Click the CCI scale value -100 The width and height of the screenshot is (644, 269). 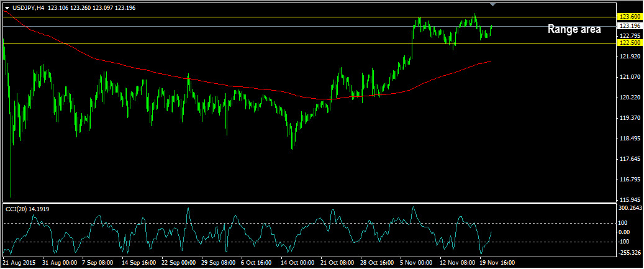coord(625,242)
